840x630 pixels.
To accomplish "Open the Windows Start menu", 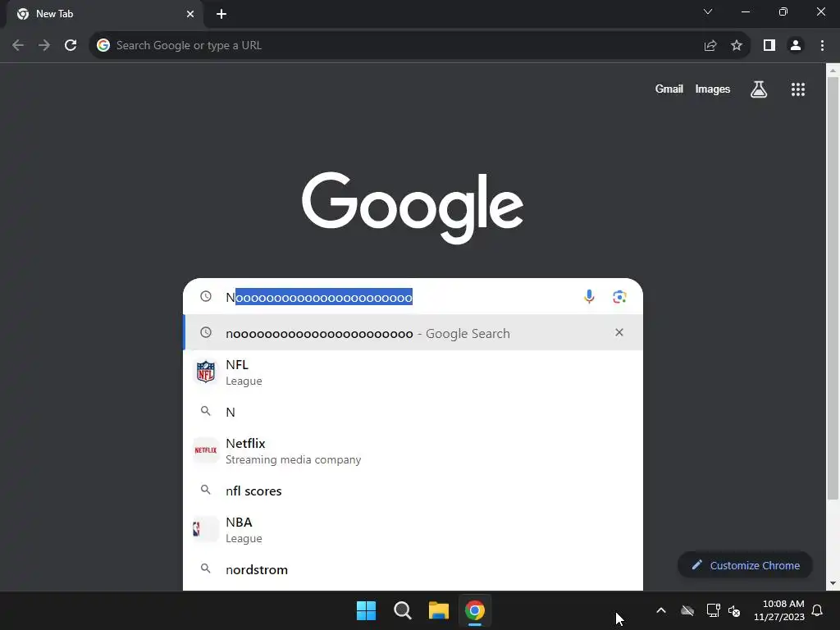I will [x=367, y=610].
